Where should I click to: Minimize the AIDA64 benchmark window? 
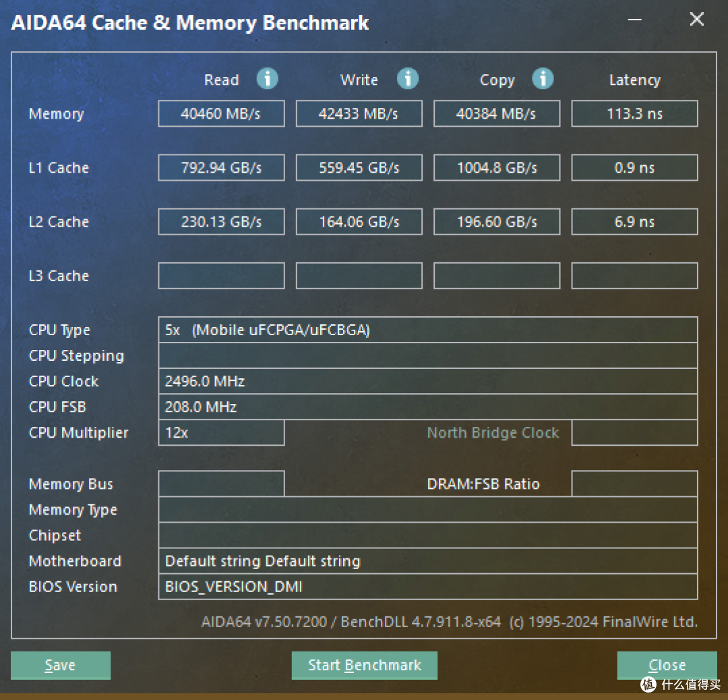[635, 20]
